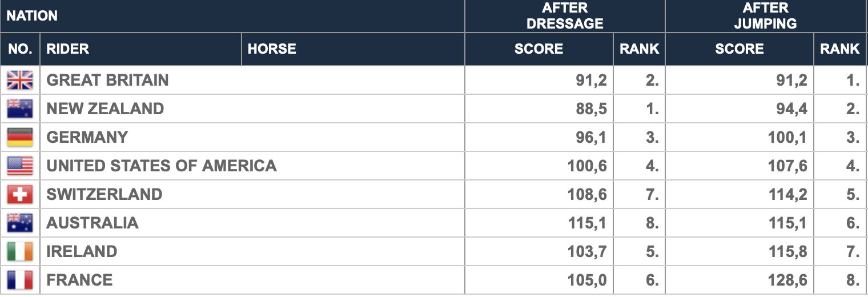Expand the UNITED STATES OF AMERICA row
This screenshot has height=297, width=868.
tap(434, 166)
